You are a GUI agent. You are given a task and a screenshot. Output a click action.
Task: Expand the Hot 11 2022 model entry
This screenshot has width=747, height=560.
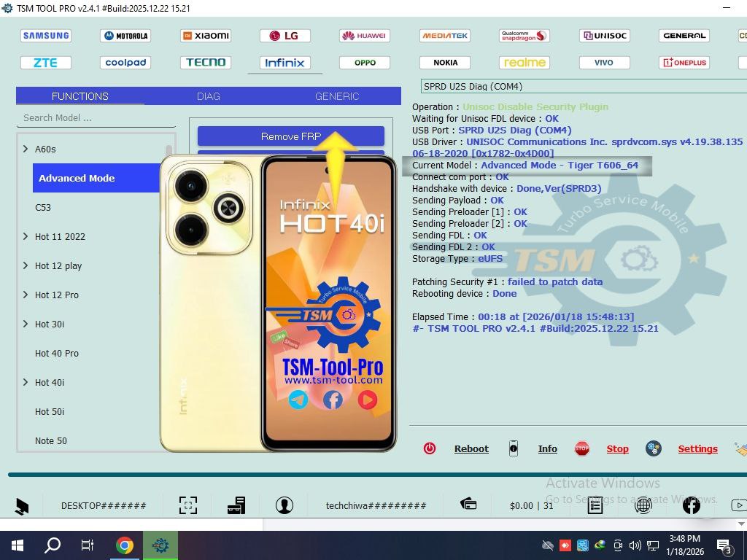click(x=26, y=236)
